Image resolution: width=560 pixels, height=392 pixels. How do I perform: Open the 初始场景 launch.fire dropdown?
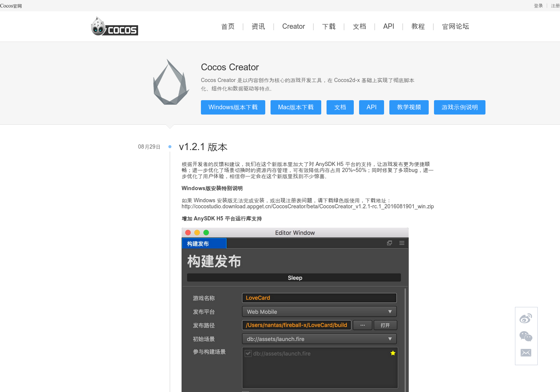pyautogui.click(x=319, y=339)
